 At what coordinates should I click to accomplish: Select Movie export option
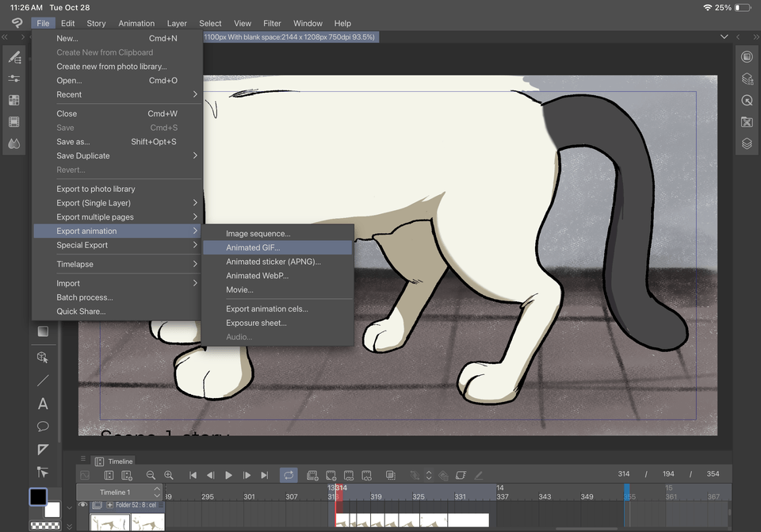(277, 289)
